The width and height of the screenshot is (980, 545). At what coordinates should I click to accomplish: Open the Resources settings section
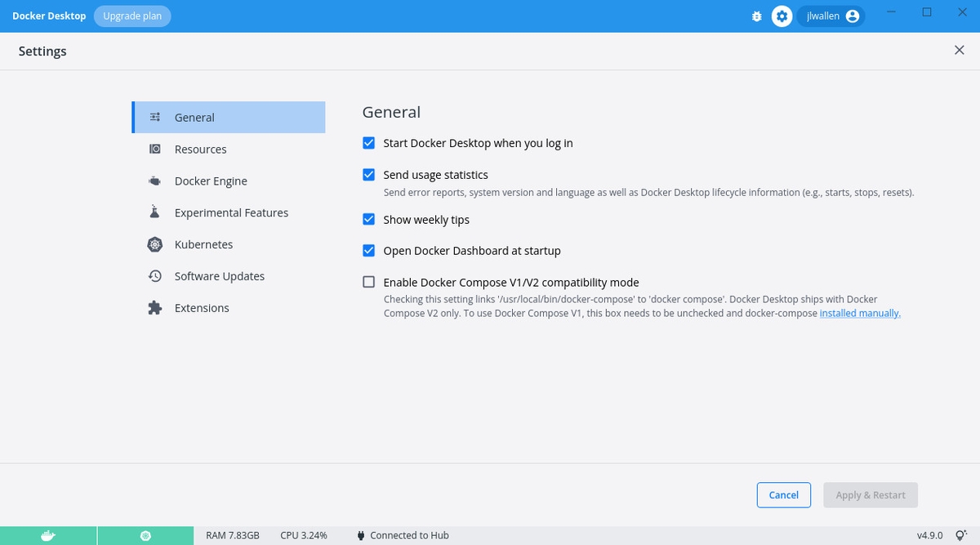coord(201,150)
